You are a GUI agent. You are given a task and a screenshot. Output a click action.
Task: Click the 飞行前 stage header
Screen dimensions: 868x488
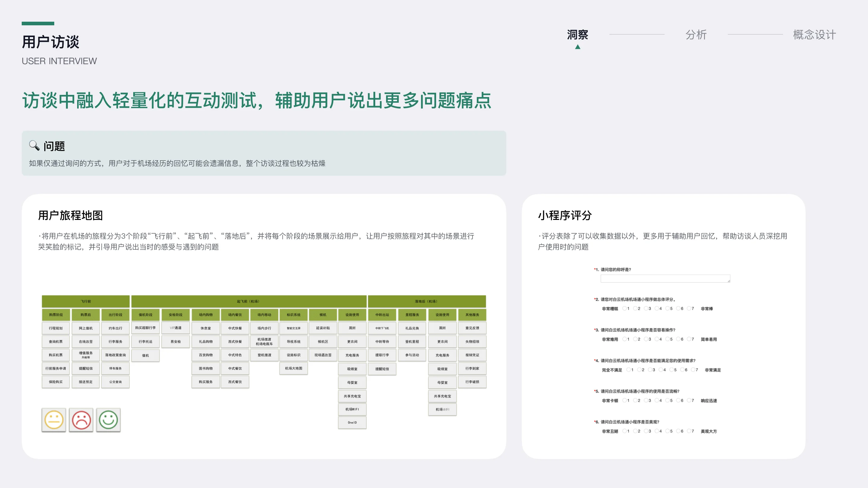pyautogui.click(x=86, y=301)
